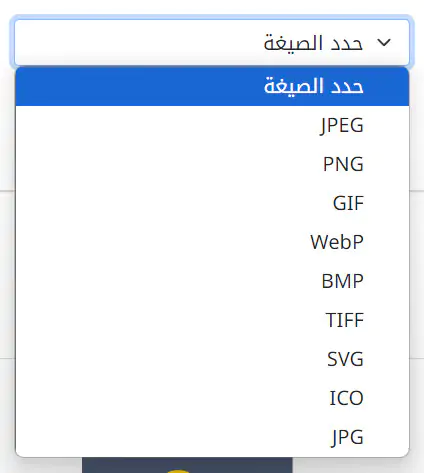Choose the vector SVG option
Image resolution: width=424 pixels, height=473 pixels.
(x=212, y=359)
